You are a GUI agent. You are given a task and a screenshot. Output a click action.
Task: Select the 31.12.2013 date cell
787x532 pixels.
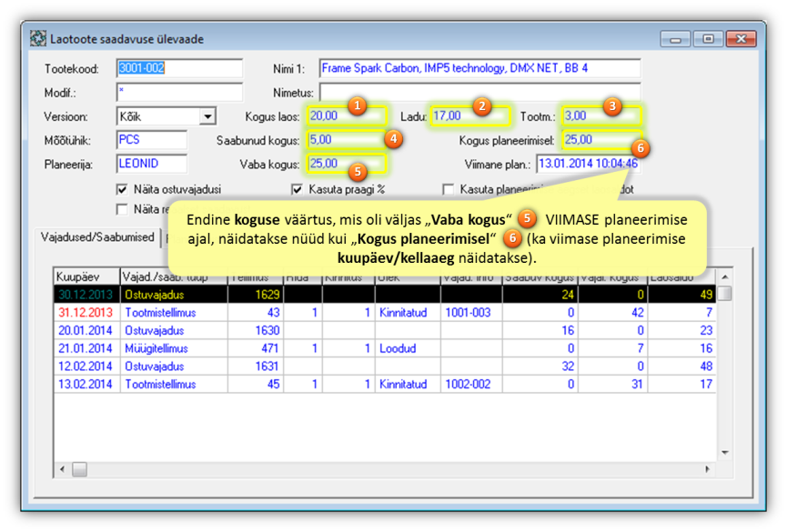click(86, 313)
